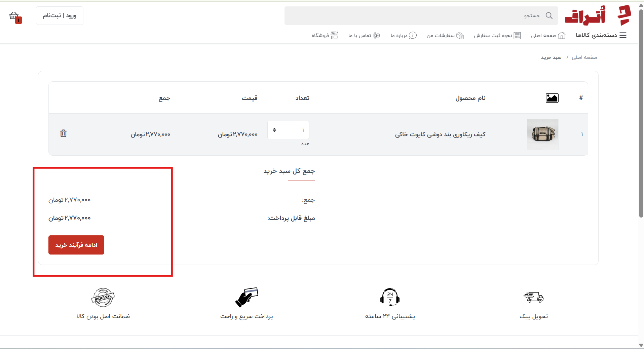Delete the cart item with trash icon
This screenshot has width=644, height=349.
point(63,133)
